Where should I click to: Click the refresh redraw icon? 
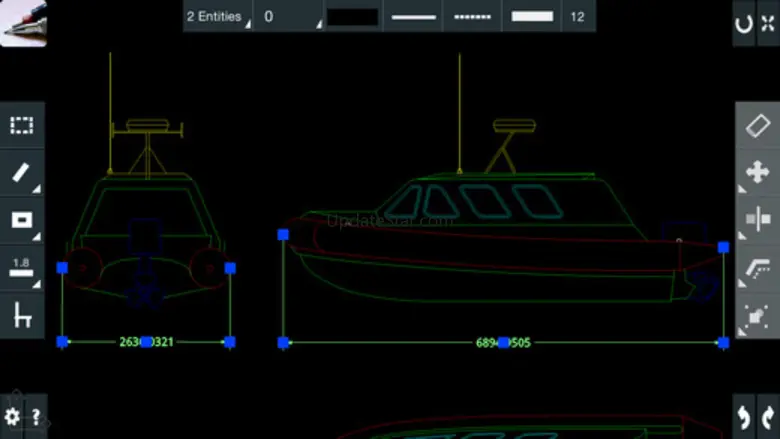click(x=744, y=23)
